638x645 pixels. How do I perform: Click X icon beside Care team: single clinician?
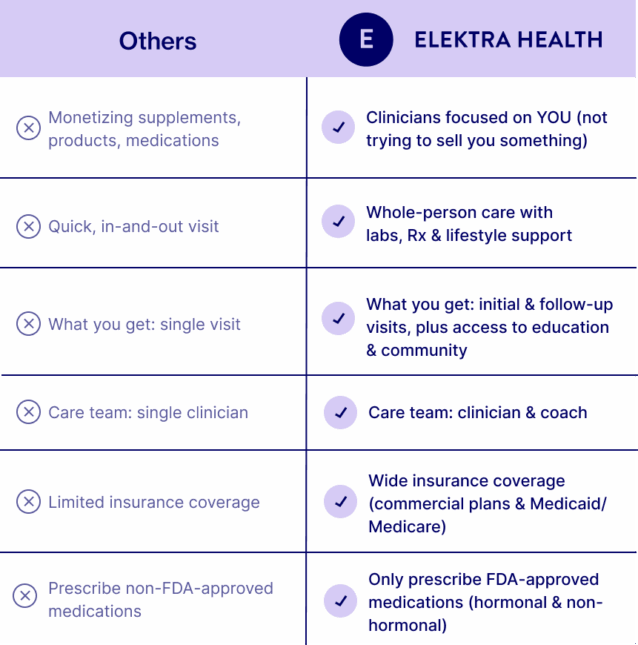(x=28, y=412)
